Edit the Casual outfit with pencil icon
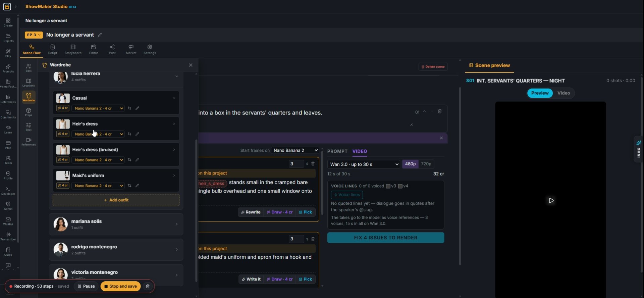The height and width of the screenshot is (298, 644). pos(137,108)
